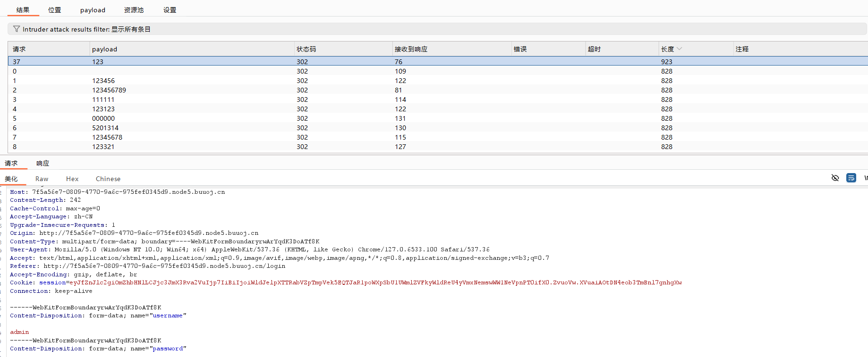
Task: Select the row with payload 123123
Action: tap(438, 109)
